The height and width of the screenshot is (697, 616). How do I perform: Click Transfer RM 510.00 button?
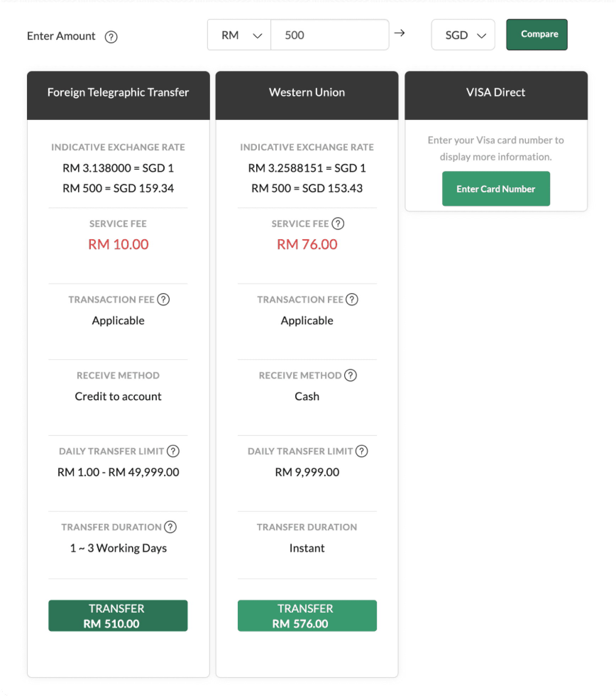[118, 616]
